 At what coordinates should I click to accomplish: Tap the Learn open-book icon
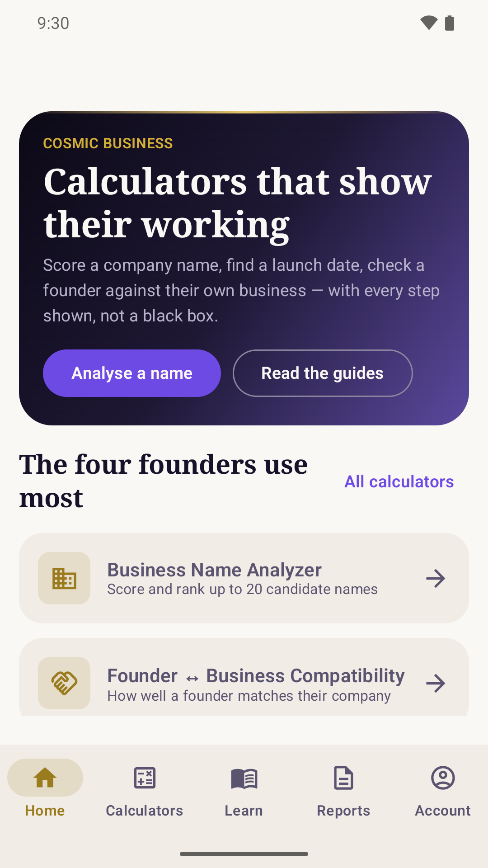pyautogui.click(x=244, y=778)
